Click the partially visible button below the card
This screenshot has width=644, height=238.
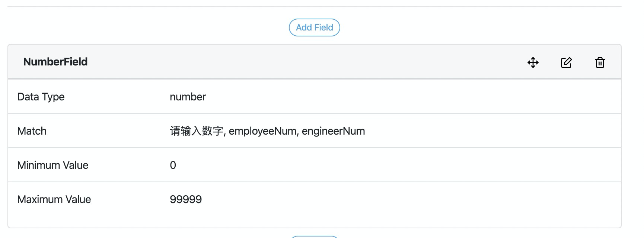[x=314, y=237]
